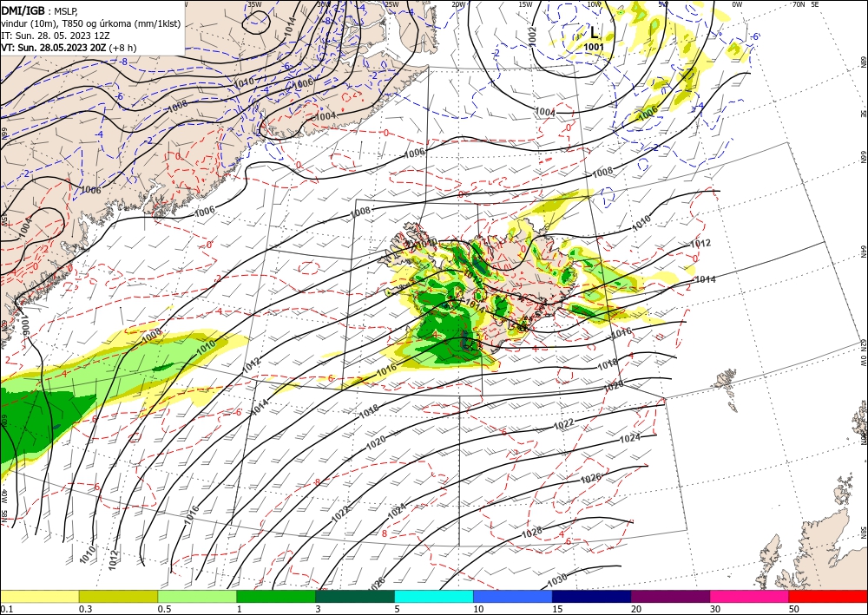
Task: Click the "IT: Sun. 28. 05. 2023 12Z" line
Action: (55, 36)
